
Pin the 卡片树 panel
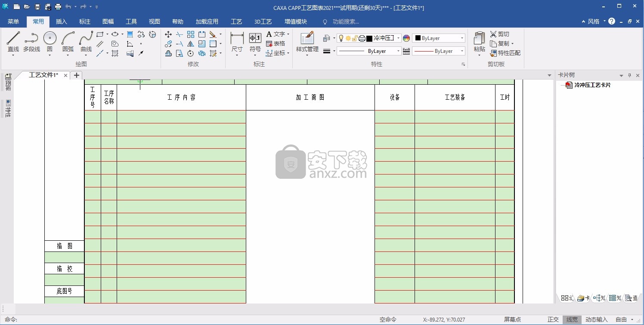pos(629,75)
